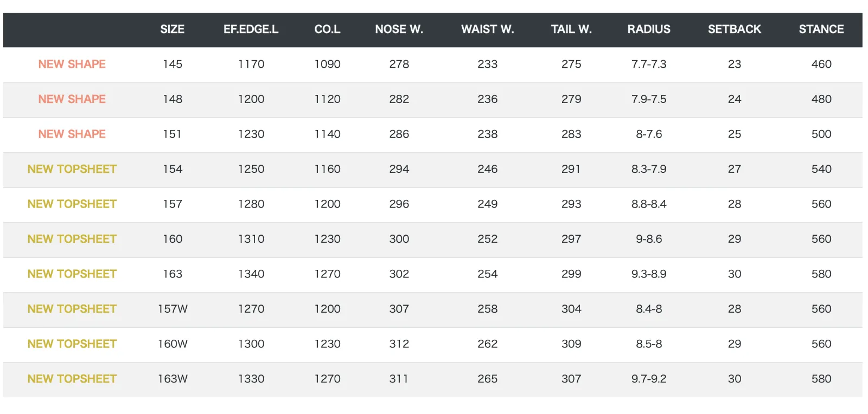Click the EF.EDGE.L column header
The height and width of the screenshot is (414, 868).
pyautogui.click(x=251, y=29)
